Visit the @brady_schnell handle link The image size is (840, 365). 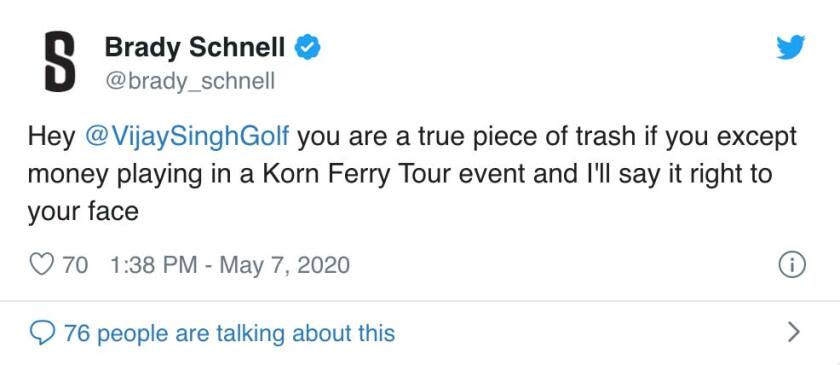[x=190, y=80]
